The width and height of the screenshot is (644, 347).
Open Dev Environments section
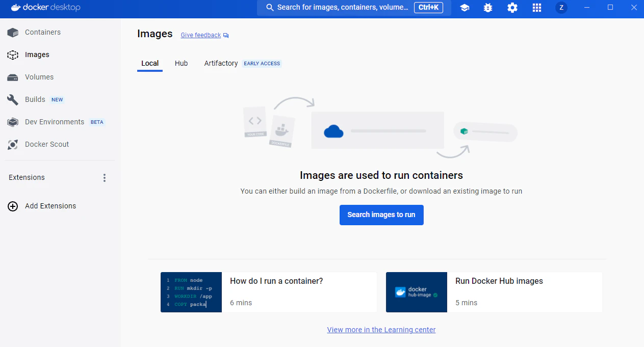tap(55, 122)
